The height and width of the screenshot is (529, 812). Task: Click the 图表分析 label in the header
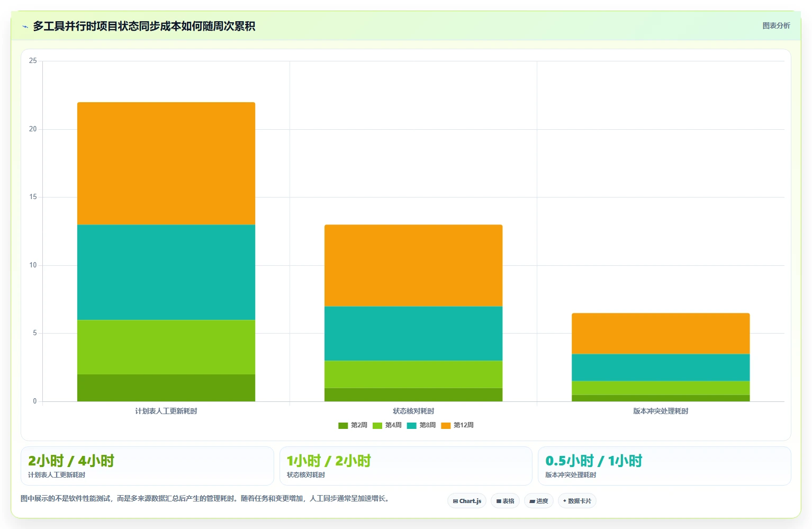point(776,25)
